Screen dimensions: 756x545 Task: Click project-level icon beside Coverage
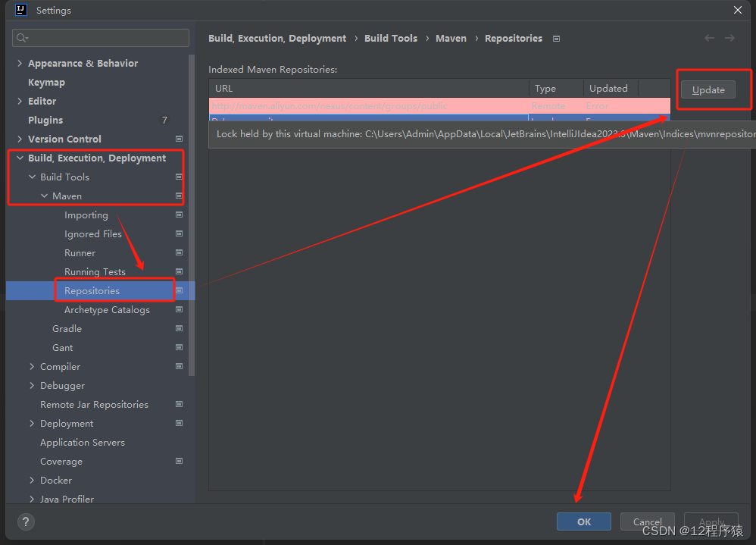point(179,461)
